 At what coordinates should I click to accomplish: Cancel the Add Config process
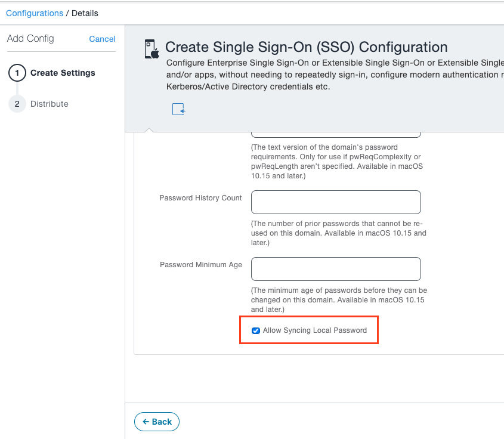tap(102, 39)
